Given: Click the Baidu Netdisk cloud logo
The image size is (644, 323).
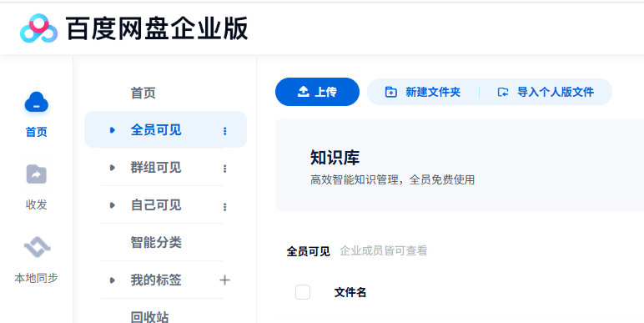Looking at the screenshot, I should coord(38,28).
